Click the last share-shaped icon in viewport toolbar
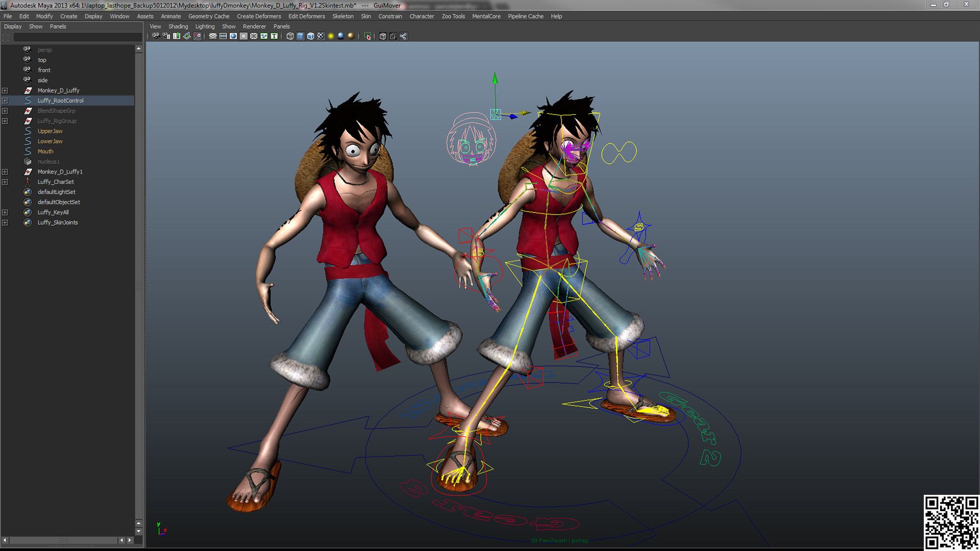This screenshot has height=551, width=980. pyautogui.click(x=403, y=36)
